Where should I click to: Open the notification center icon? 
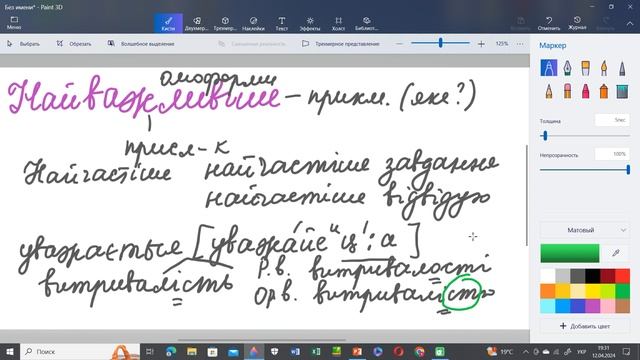point(627,351)
